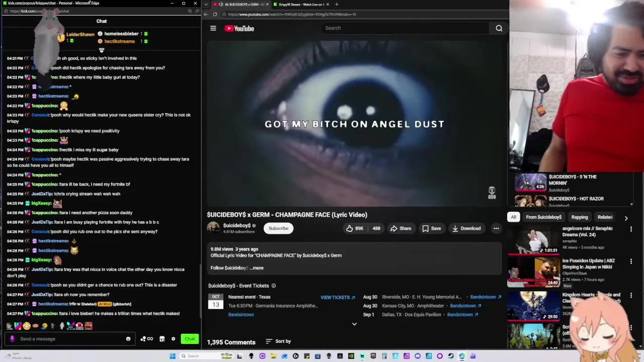Open the Kingdom Hearts video thumbnail

(x=533, y=306)
